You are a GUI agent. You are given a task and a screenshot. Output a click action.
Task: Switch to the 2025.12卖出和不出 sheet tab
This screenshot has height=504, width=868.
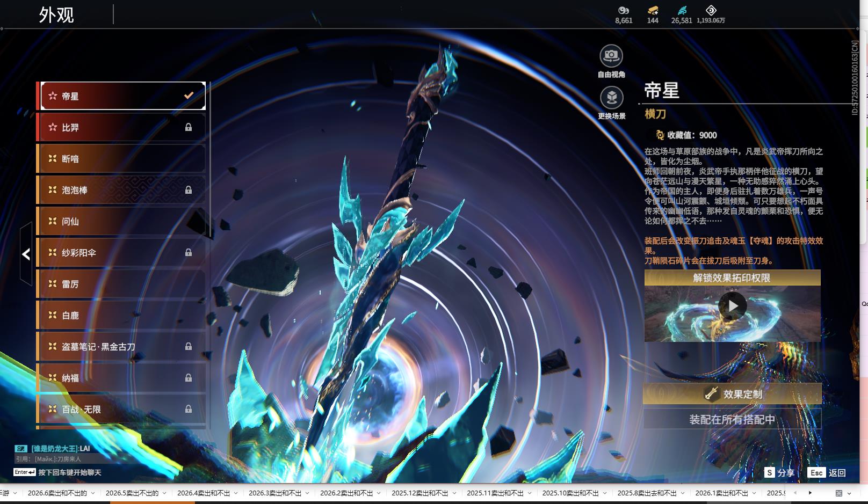point(419,493)
